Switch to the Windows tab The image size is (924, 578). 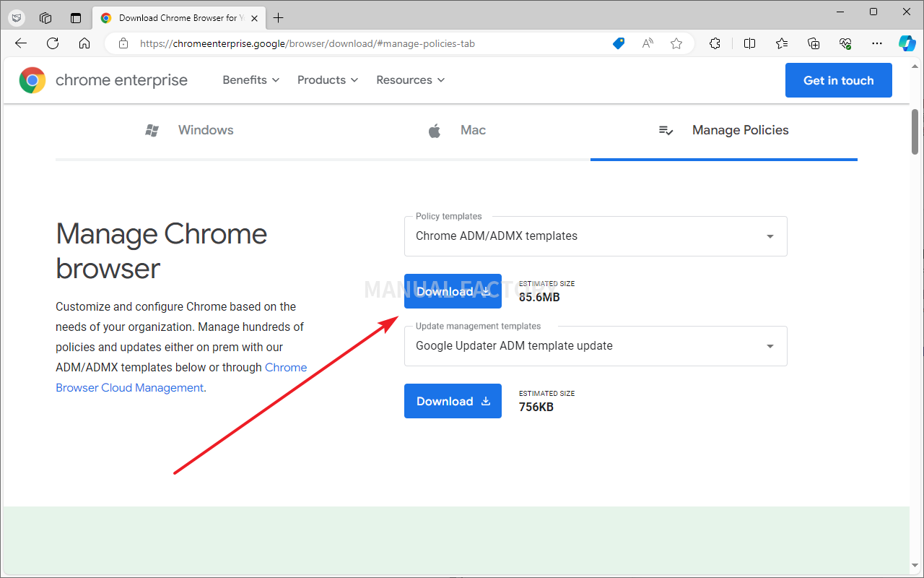[x=189, y=130]
